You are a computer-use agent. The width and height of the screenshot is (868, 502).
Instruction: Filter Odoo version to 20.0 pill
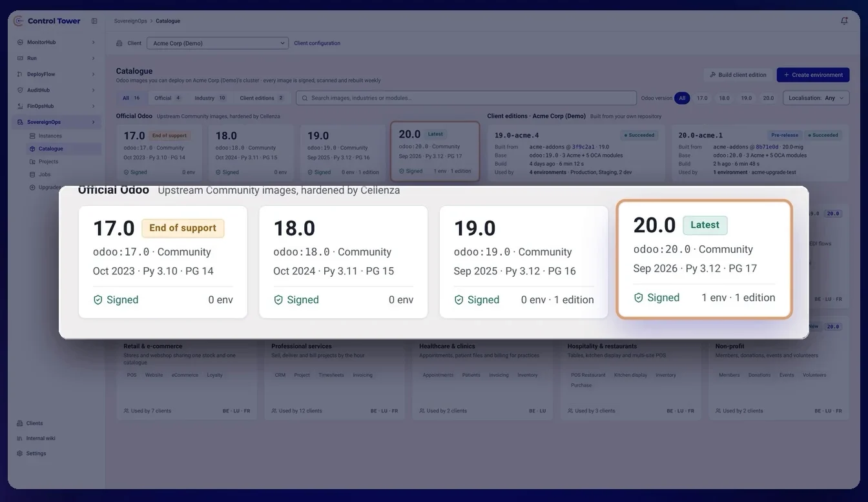click(768, 98)
